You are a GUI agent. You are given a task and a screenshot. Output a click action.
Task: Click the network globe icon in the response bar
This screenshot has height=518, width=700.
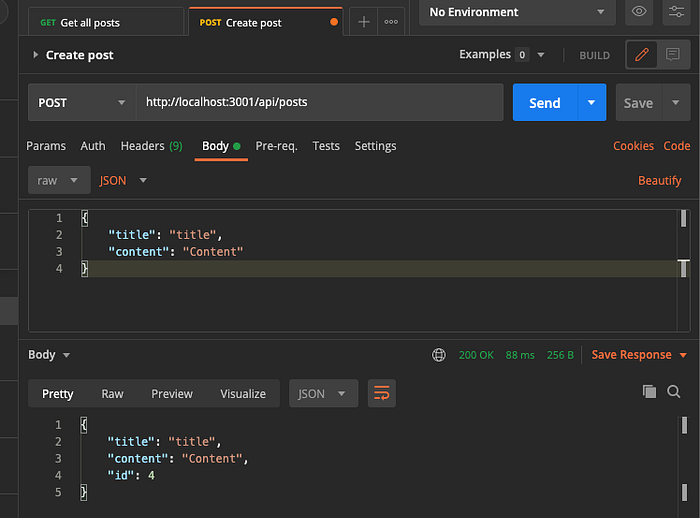[438, 355]
